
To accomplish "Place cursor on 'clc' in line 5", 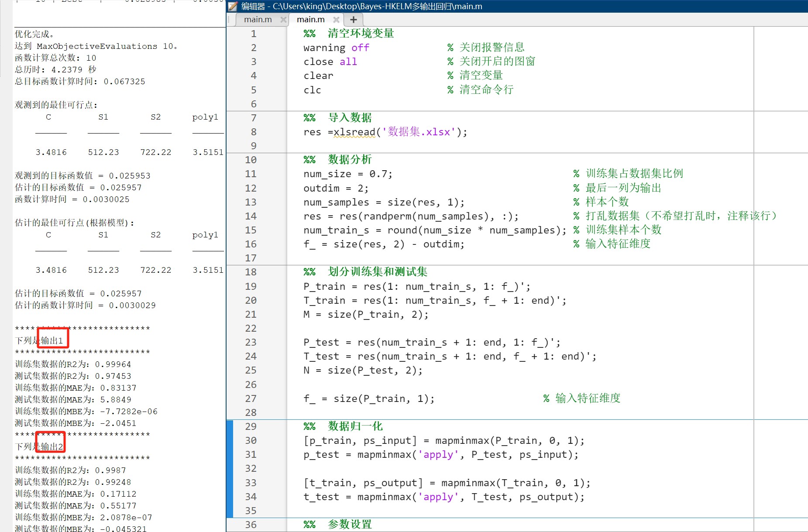I will [x=312, y=90].
